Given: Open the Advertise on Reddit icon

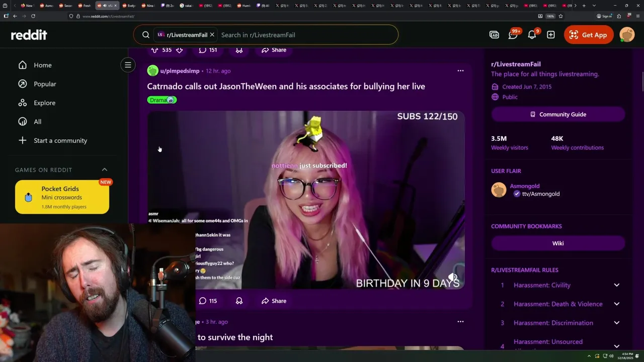Looking at the screenshot, I should pyautogui.click(x=494, y=35).
